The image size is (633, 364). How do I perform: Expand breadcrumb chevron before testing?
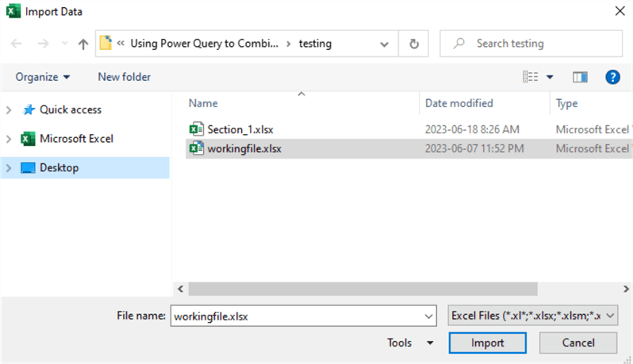[288, 44]
